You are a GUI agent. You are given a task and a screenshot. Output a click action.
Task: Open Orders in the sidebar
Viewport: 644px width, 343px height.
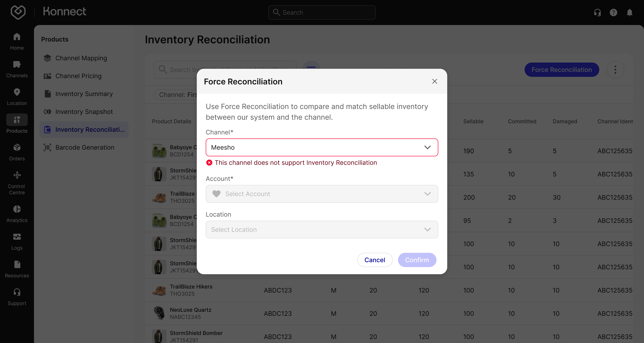17,152
